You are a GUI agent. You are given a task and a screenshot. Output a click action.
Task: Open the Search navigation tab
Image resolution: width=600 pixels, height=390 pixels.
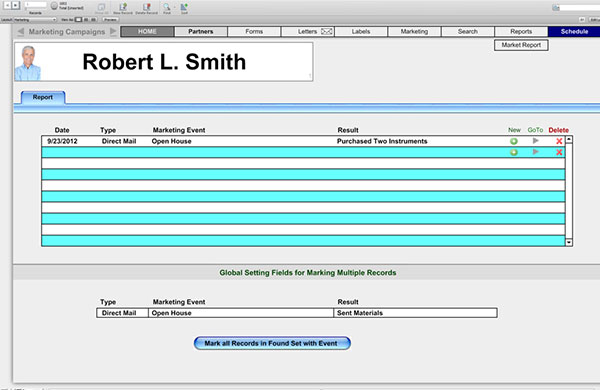[x=468, y=31]
